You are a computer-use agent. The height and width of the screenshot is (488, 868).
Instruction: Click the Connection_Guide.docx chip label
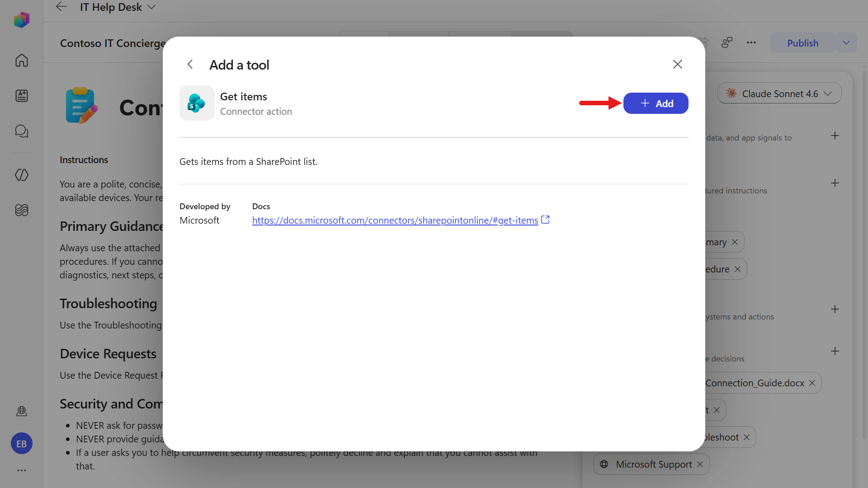point(755,383)
